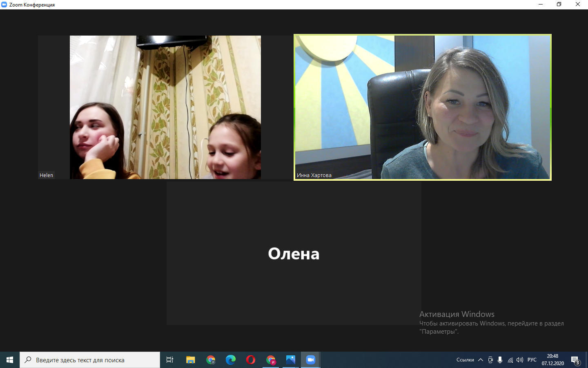The height and width of the screenshot is (368, 588).
Task: Switch the РУС input language indicator
Action: pyautogui.click(x=532, y=360)
